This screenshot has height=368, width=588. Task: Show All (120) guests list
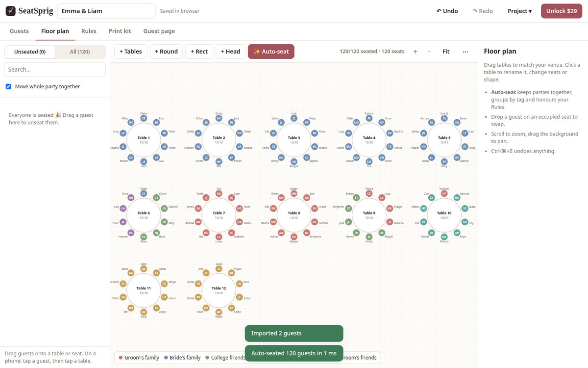point(80,52)
